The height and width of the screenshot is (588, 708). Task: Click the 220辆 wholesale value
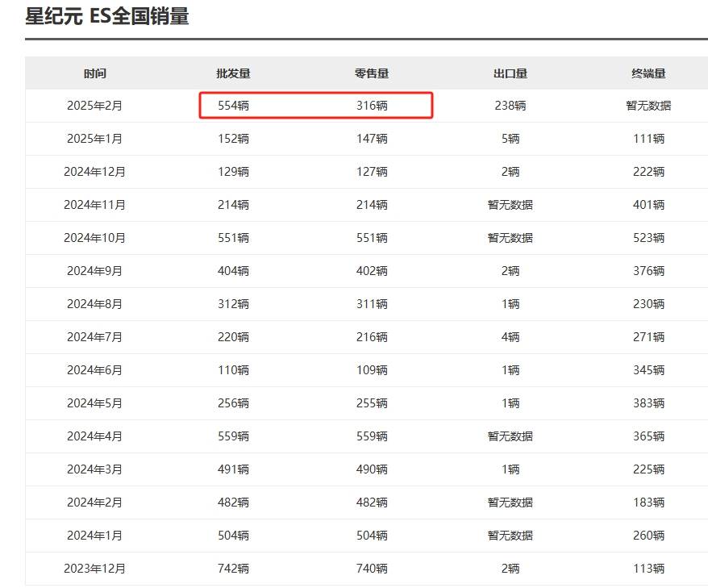[233, 337]
